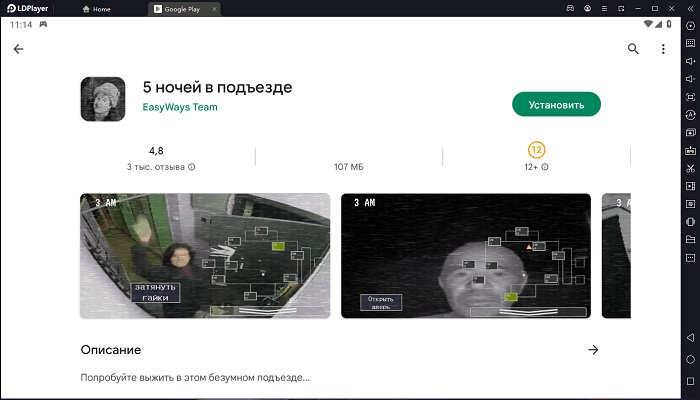The image size is (700, 400).
Task: Open first screenshot with затянуть гайки
Action: coord(205,256)
